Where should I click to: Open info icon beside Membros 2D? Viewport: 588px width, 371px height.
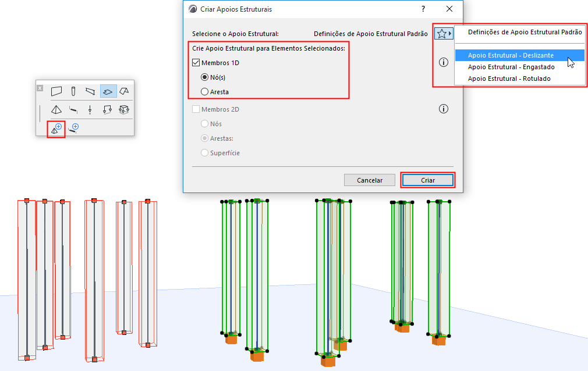tap(444, 109)
